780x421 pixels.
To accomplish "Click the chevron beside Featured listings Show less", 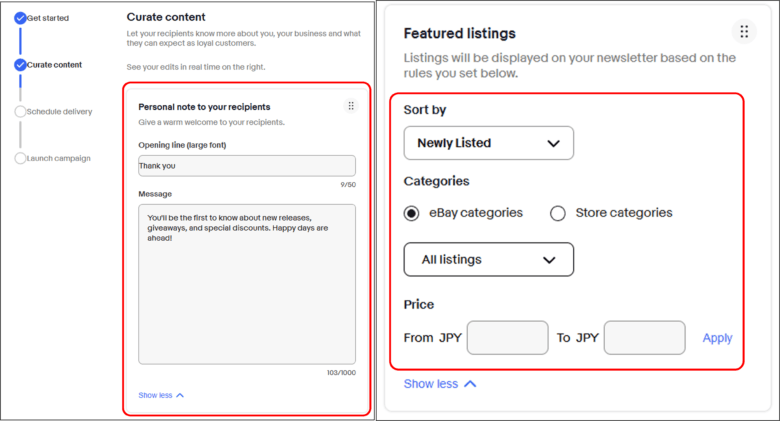I will (x=470, y=384).
